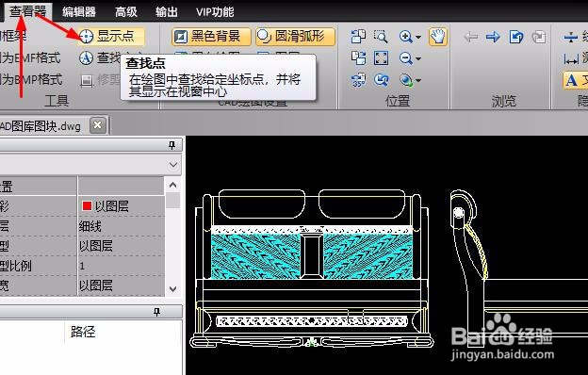Open the 高级 ribbon tab

(x=126, y=12)
